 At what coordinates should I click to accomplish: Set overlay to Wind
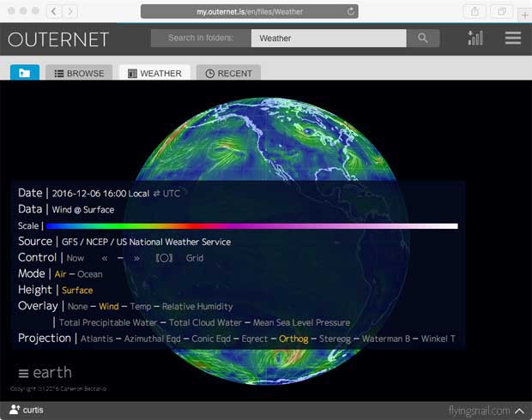point(109,307)
